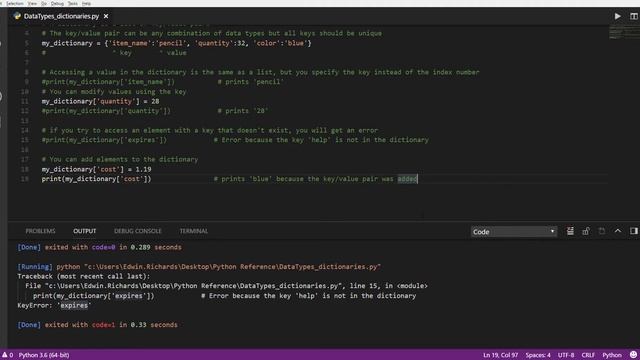Open file path link in traceback line 15

192,286
